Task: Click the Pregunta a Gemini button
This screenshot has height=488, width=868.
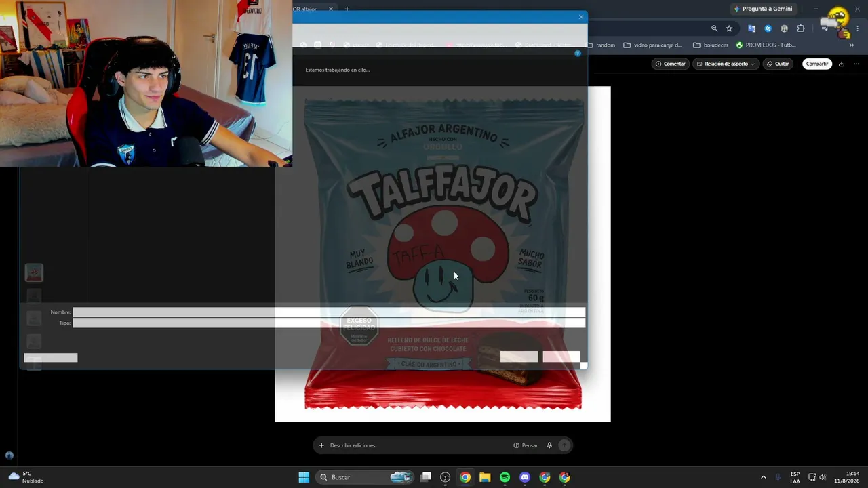Action: pos(762,9)
